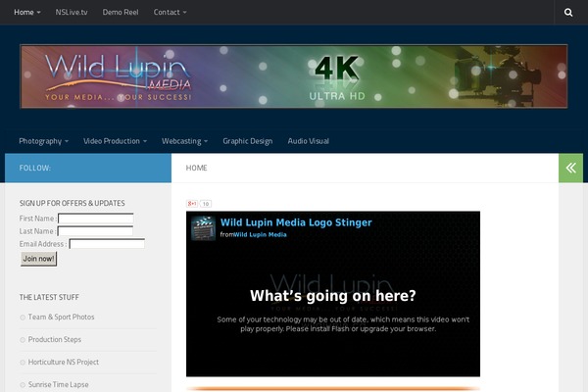
Task: Open the Video Production dropdown
Action: coord(115,141)
